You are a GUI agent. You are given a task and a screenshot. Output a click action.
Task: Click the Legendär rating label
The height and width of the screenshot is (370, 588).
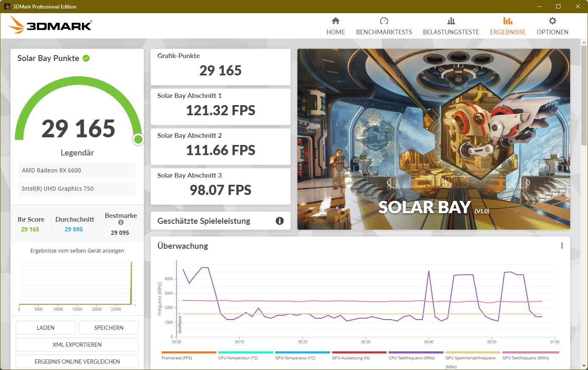77,153
